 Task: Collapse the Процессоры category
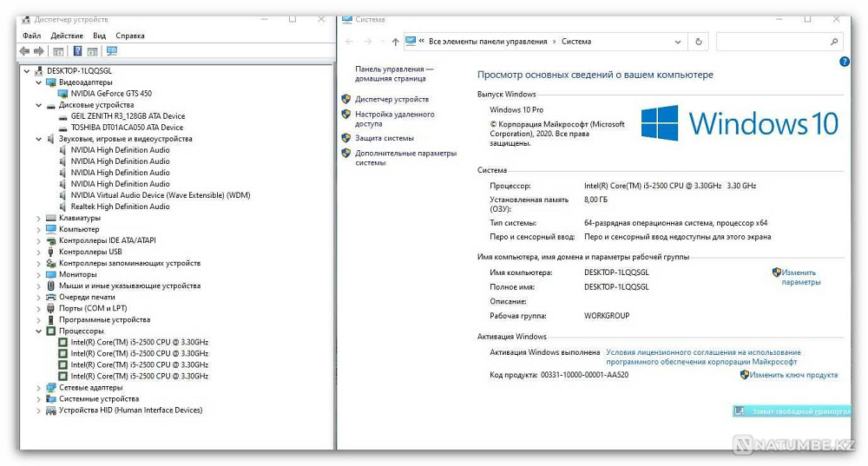[x=39, y=331]
